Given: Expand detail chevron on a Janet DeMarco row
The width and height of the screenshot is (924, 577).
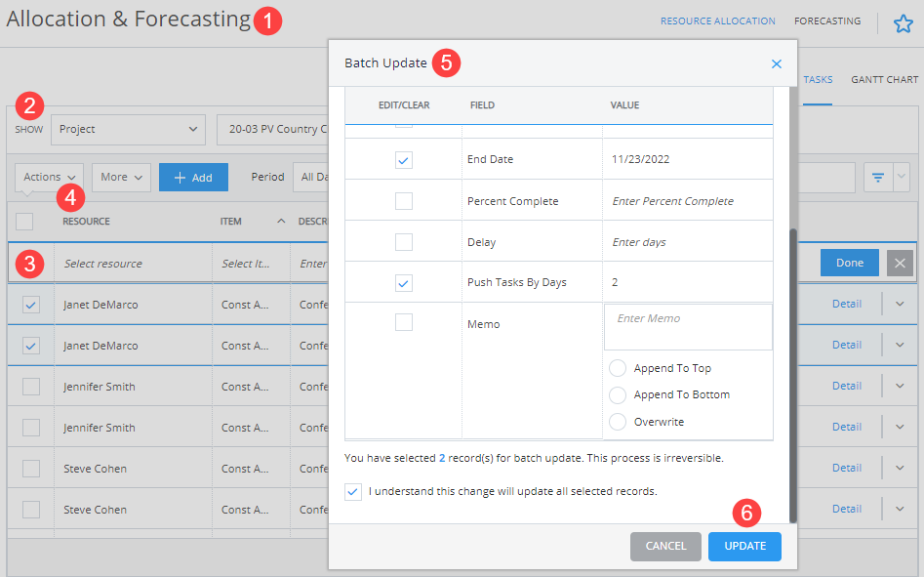Looking at the screenshot, I should [x=899, y=304].
